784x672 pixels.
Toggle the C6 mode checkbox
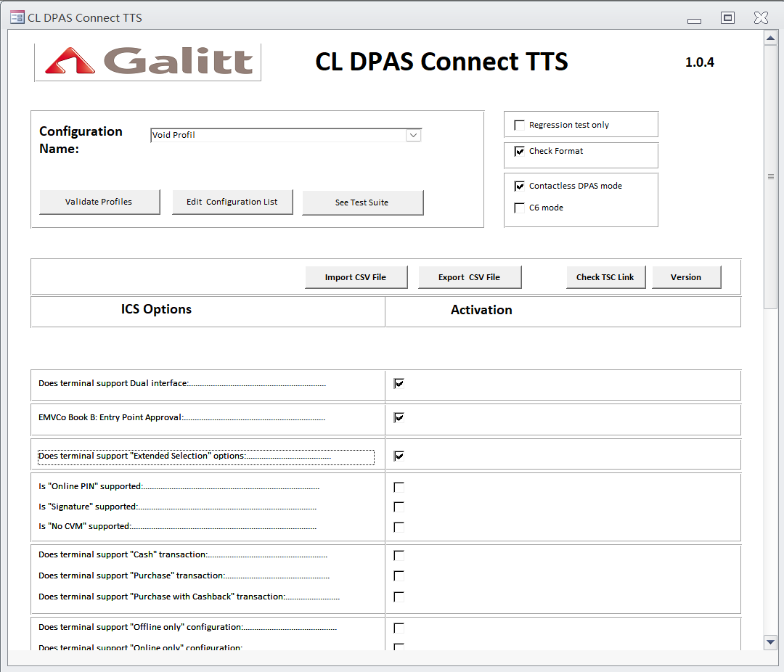click(520, 208)
